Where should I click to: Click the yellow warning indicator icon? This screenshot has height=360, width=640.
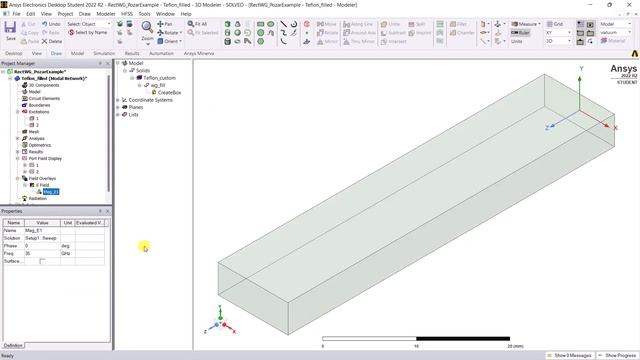(635, 53)
